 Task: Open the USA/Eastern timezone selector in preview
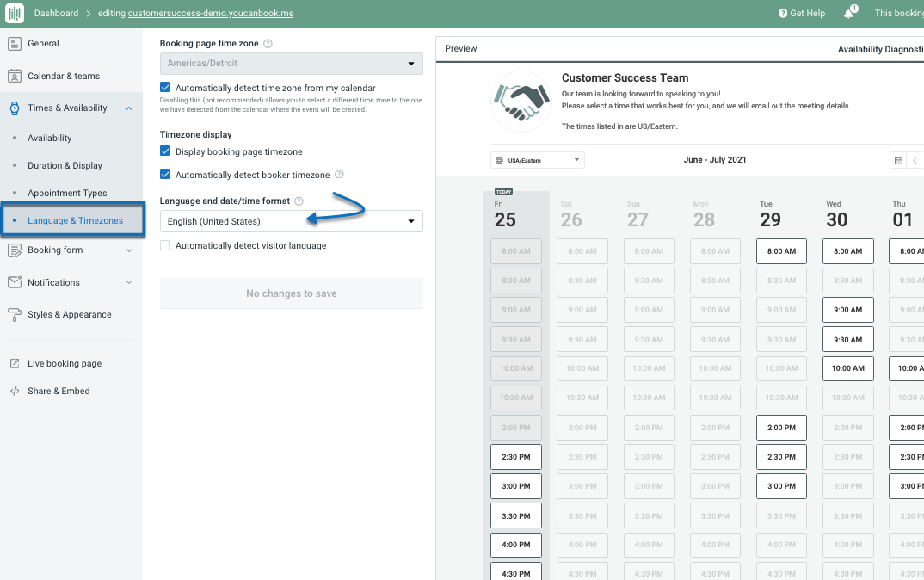[x=538, y=160]
